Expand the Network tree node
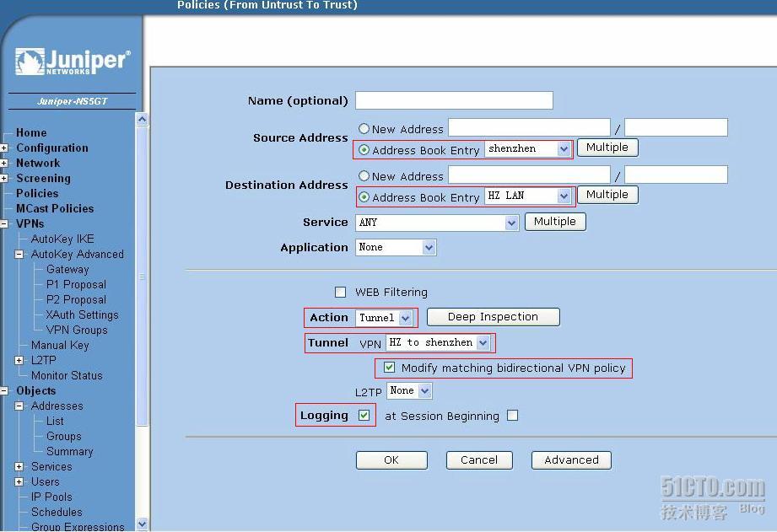Screen dimensions: 777x532 (4, 163)
